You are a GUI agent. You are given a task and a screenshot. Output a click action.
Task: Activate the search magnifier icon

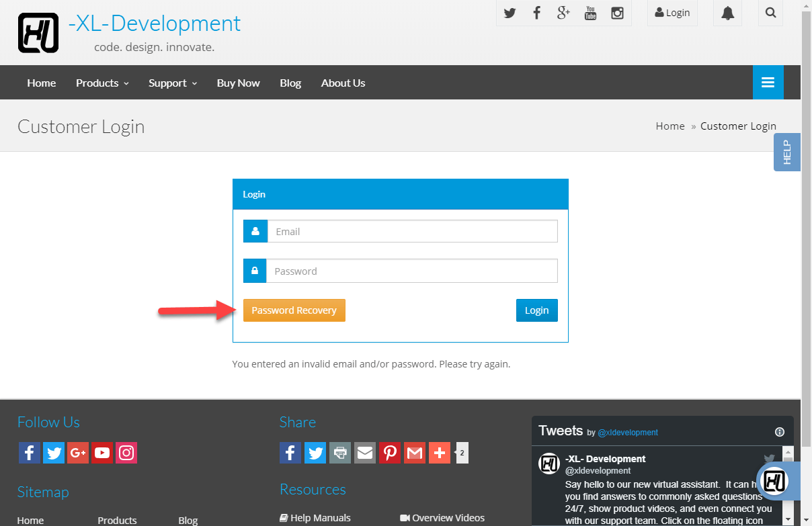click(770, 13)
